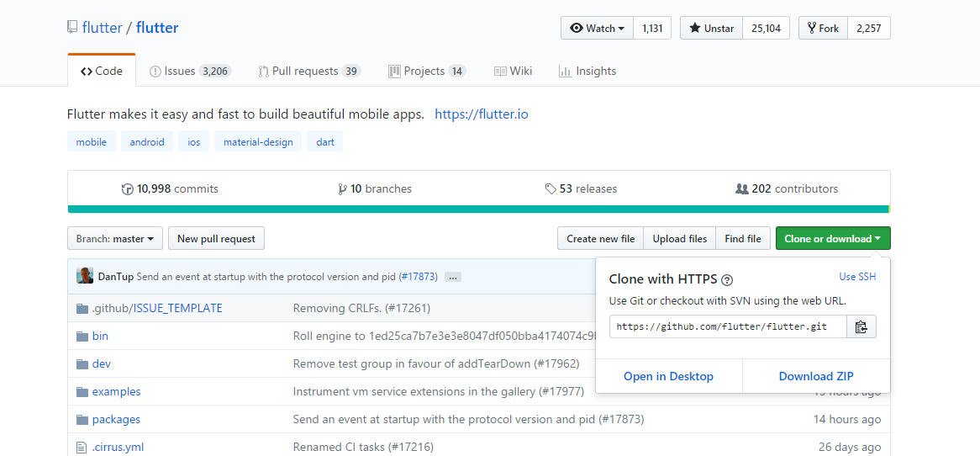The image size is (980, 456).
Task: Open the examples folder name link
Action: click(116, 391)
